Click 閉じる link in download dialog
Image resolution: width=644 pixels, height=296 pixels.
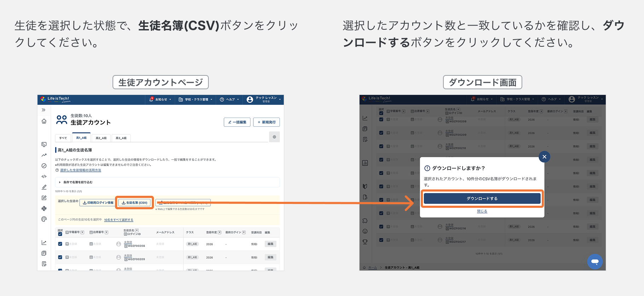click(x=482, y=211)
